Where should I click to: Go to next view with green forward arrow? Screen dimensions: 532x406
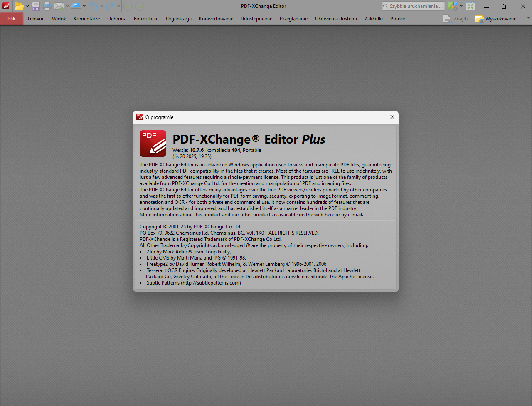140,6
